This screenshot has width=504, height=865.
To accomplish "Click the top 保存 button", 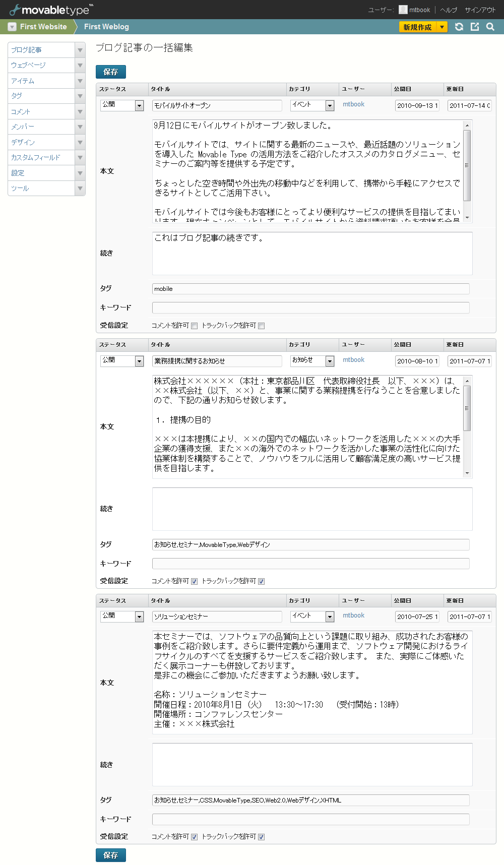I will pyautogui.click(x=111, y=72).
